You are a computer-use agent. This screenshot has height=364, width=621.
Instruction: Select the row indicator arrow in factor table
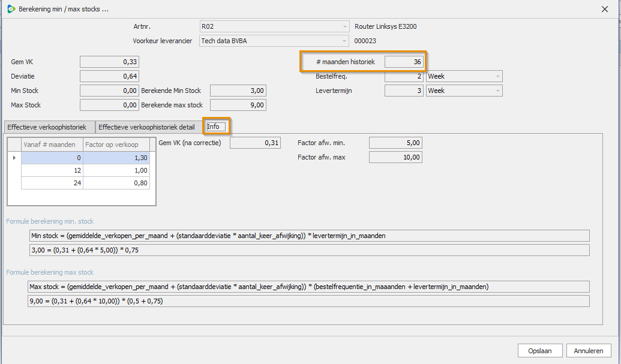tap(14, 157)
